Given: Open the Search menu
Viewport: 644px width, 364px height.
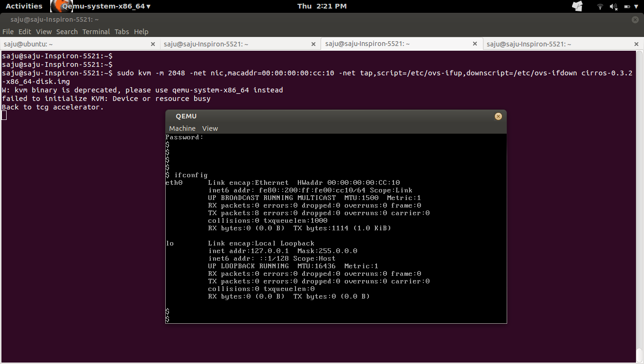Looking at the screenshot, I should click(67, 31).
